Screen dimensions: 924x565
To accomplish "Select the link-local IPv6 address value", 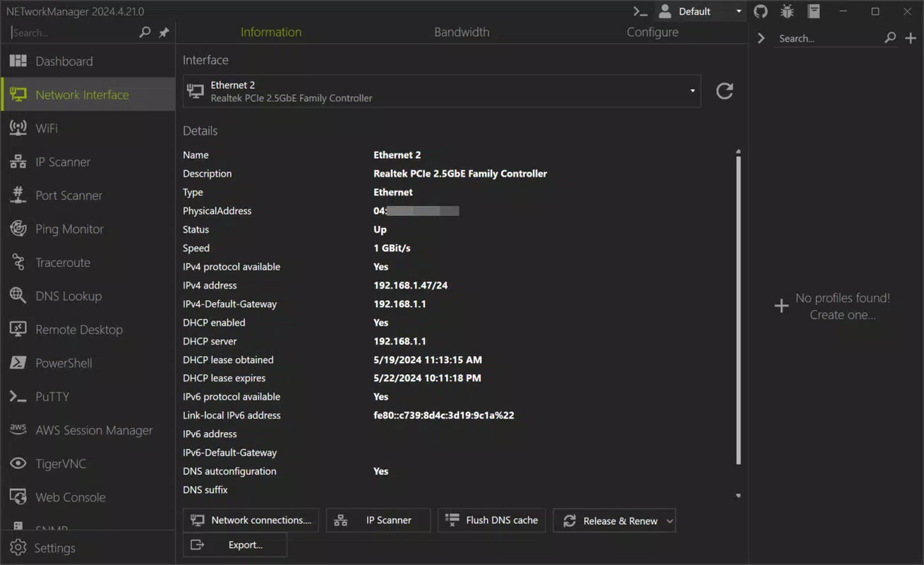I will click(444, 415).
